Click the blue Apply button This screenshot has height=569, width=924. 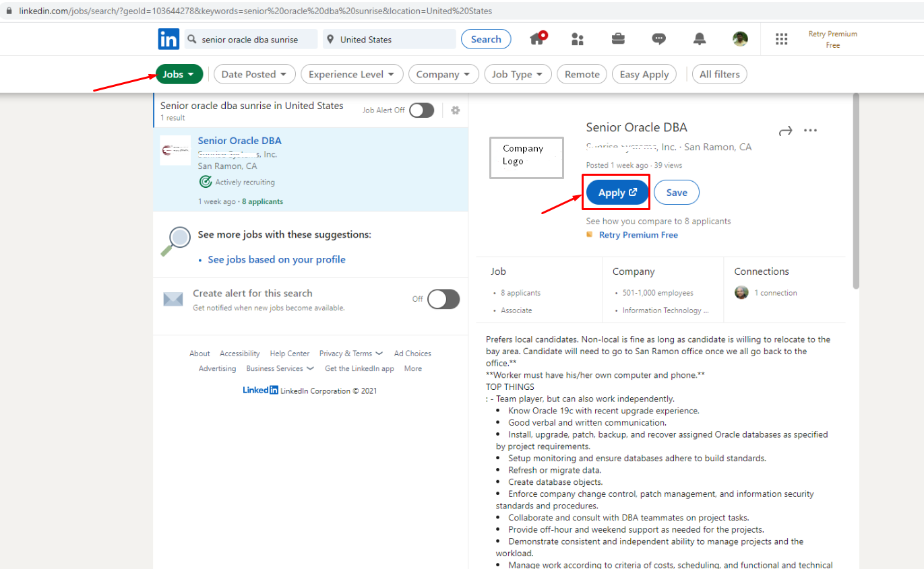click(x=617, y=193)
